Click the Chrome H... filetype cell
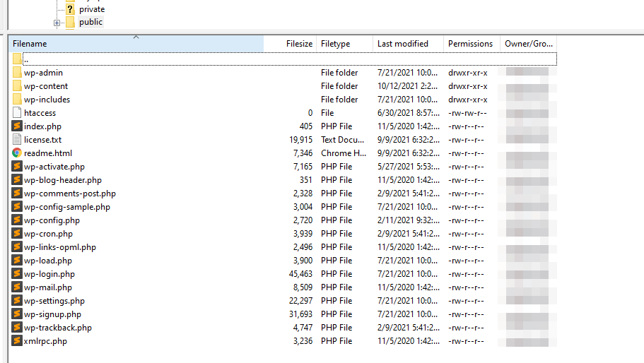The height and width of the screenshot is (363, 644). (x=344, y=153)
